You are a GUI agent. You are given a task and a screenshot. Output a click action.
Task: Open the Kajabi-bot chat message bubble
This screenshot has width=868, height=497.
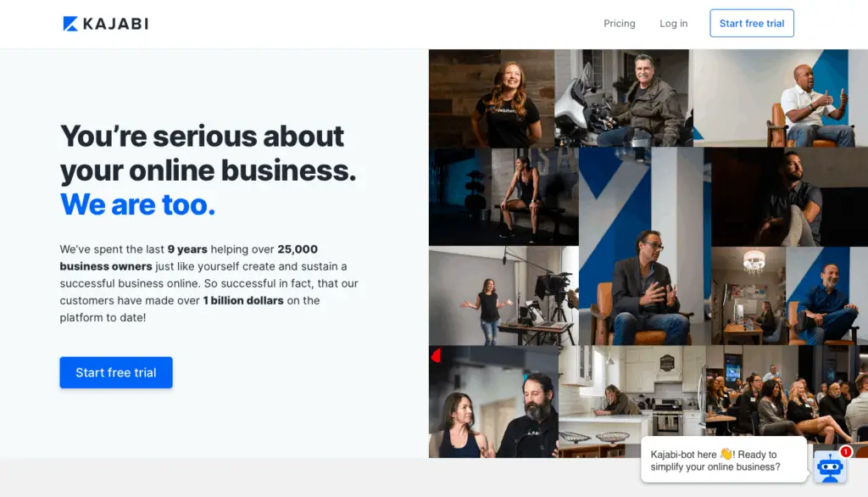pos(724,460)
